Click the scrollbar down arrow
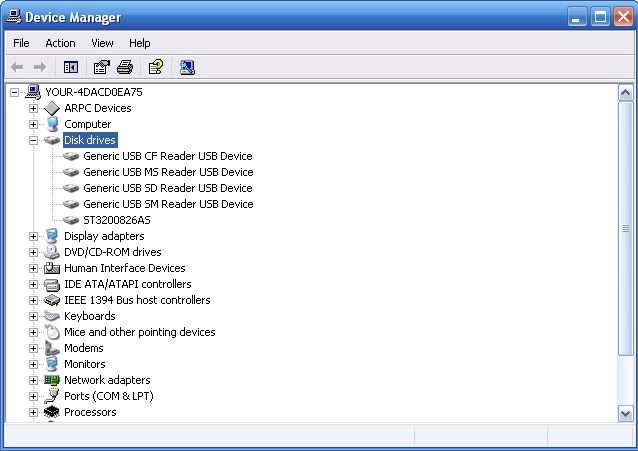The image size is (638, 451). tap(625, 414)
